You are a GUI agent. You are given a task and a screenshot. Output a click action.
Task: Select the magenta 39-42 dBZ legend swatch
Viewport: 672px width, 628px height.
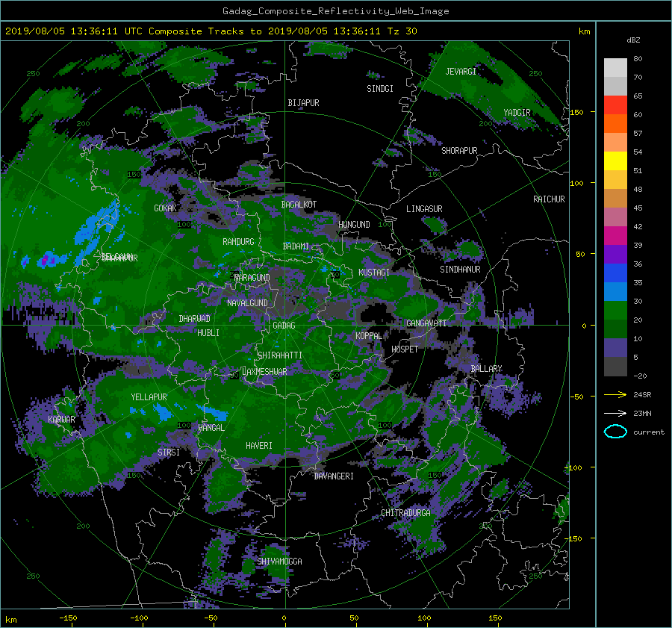[615, 235]
